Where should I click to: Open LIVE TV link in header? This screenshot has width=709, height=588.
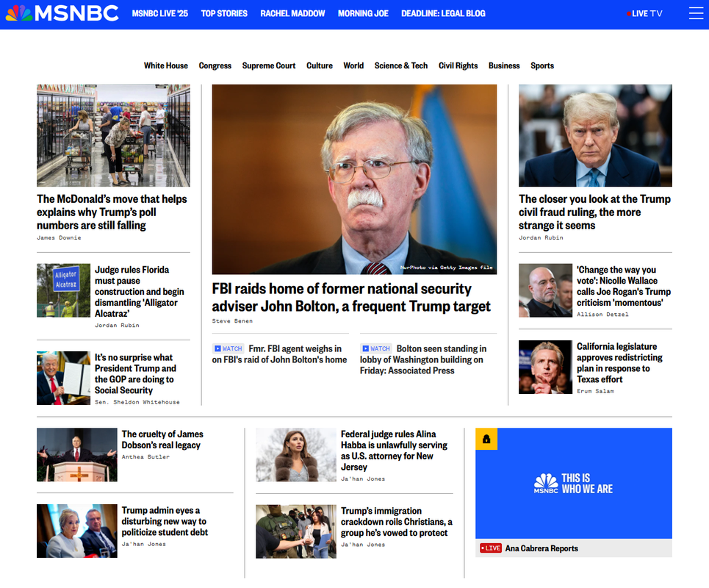point(647,13)
